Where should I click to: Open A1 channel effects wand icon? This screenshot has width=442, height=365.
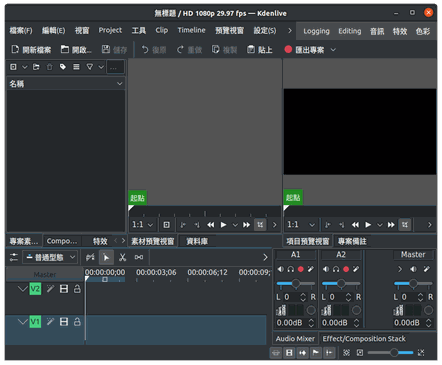click(x=310, y=269)
